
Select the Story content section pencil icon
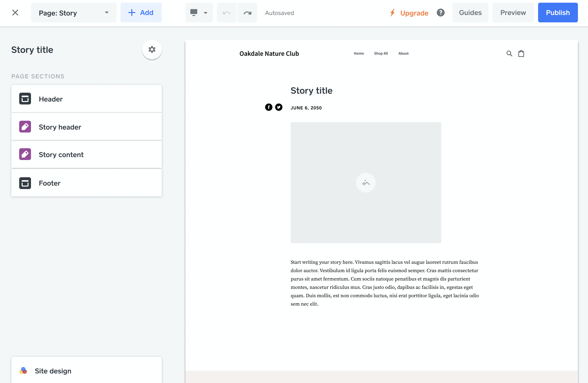[25, 154]
